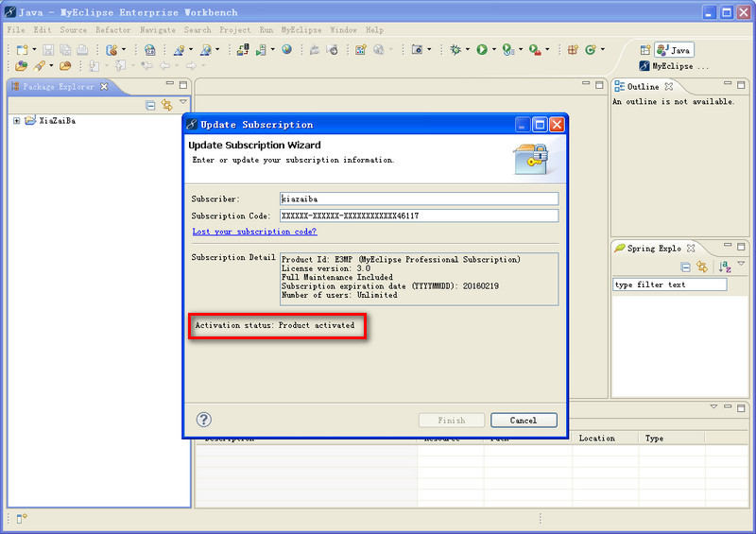Close the Package Explorer tab
The width and height of the screenshot is (756, 534).
point(104,86)
